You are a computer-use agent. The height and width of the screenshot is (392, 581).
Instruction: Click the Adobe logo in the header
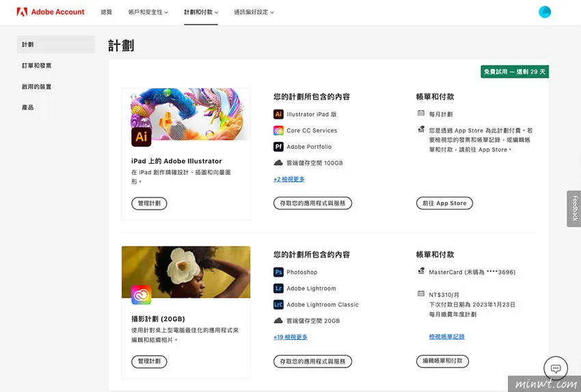[22, 12]
